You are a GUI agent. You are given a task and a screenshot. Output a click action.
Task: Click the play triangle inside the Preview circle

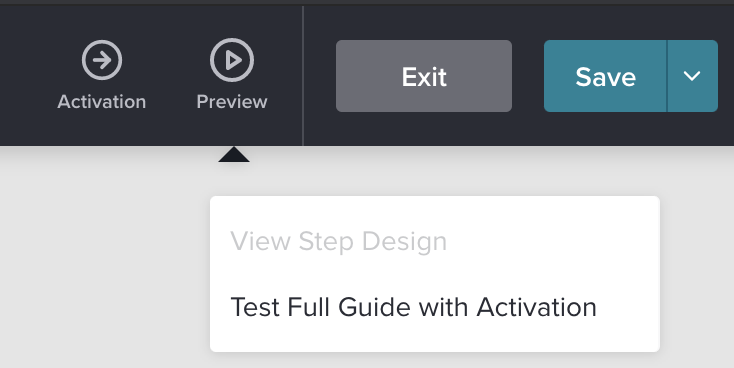pos(233,60)
